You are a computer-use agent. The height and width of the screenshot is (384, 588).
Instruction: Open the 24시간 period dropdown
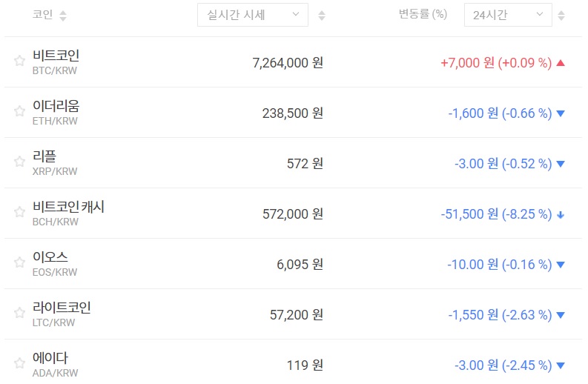[x=506, y=15]
